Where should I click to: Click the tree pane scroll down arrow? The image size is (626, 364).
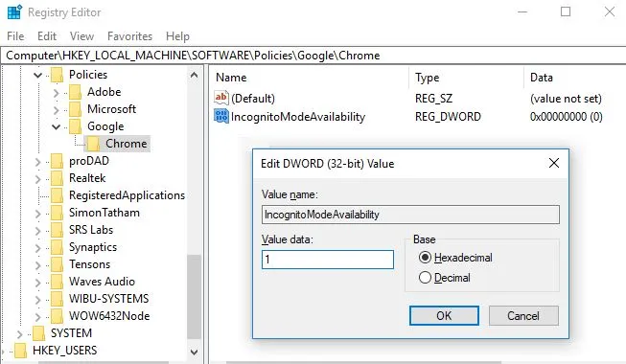pos(194,353)
